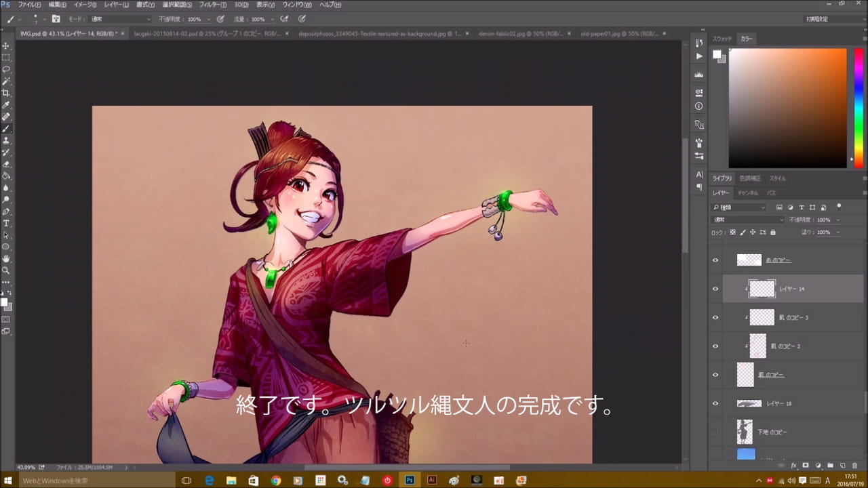Click the delete layer trash icon
Image resolution: width=868 pixels, height=488 pixels.
click(854, 466)
